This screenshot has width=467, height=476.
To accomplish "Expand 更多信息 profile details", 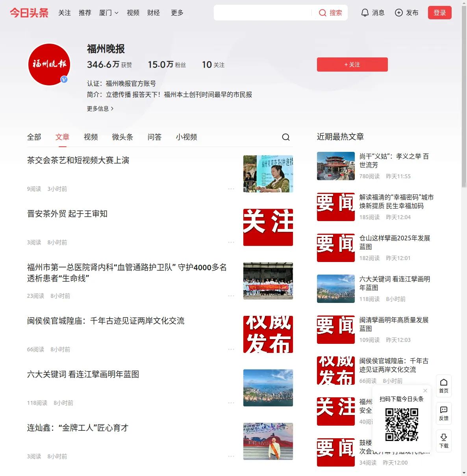I will (100, 109).
